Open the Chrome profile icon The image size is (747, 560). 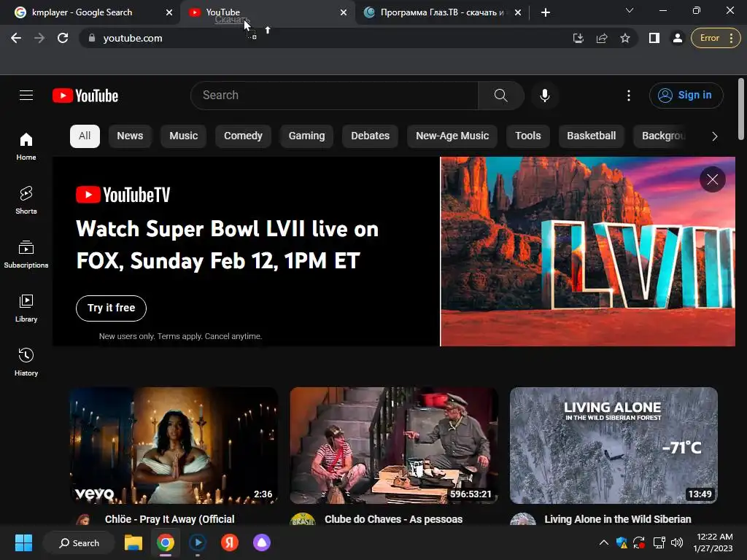pos(677,38)
